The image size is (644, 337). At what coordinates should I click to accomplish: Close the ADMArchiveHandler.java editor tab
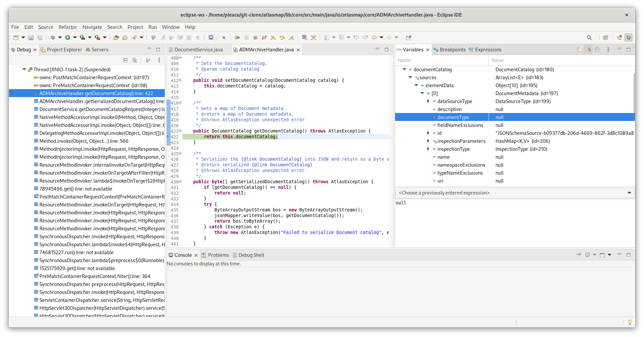[298, 50]
